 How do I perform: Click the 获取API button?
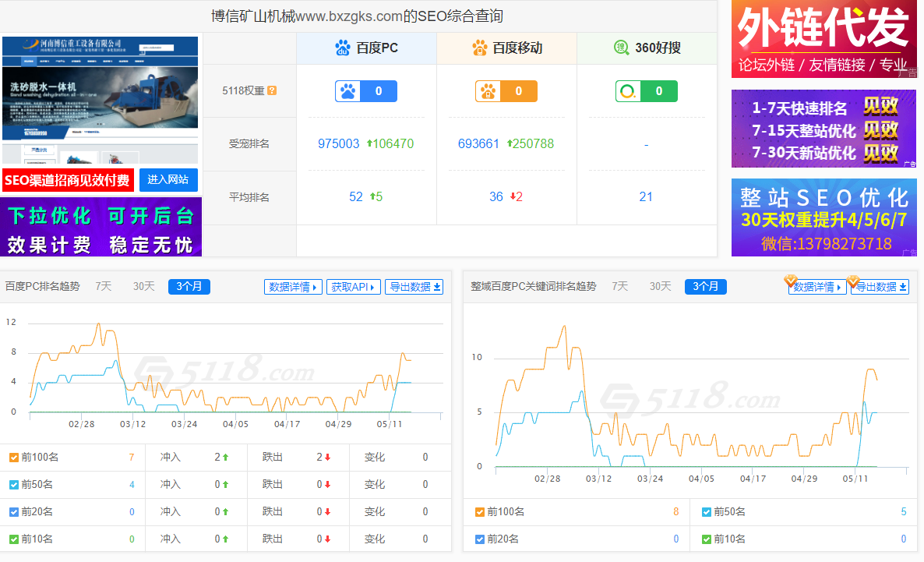[354, 287]
